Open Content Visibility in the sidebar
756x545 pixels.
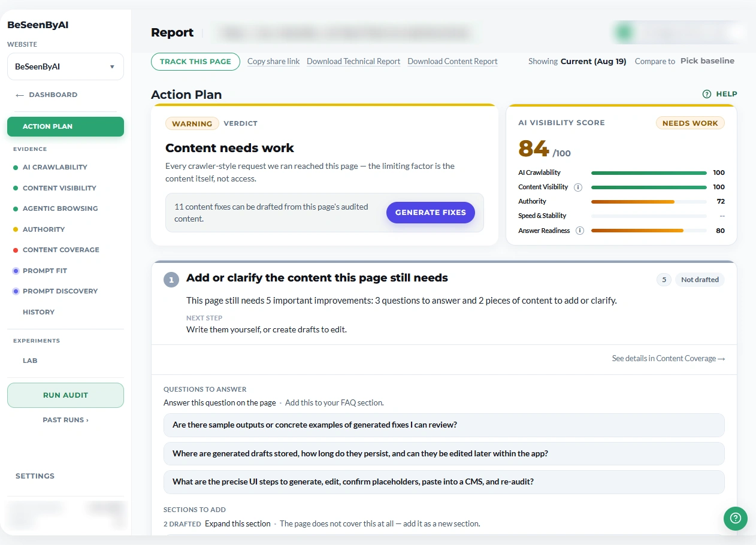click(59, 188)
